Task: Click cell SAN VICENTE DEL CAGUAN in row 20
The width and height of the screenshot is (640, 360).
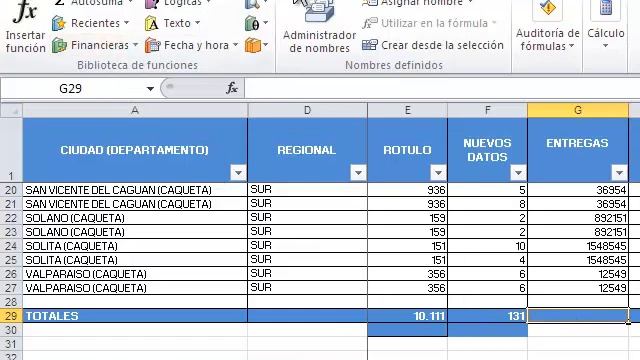Action: click(135, 190)
